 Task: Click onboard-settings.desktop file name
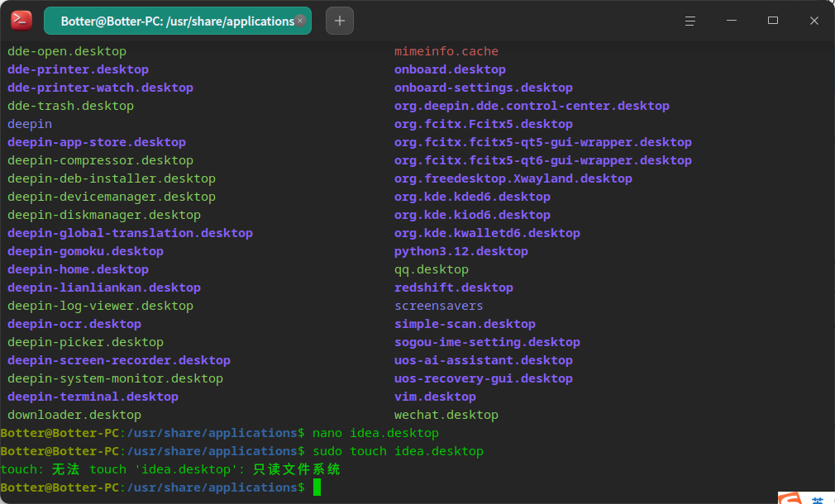point(484,88)
